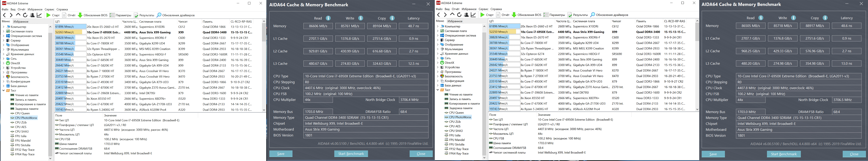This screenshot has width=868, height=161.
Task: Switch to Избранное tab in left AIDA64 sidebar
Action: pyautogui.click(x=21, y=22)
